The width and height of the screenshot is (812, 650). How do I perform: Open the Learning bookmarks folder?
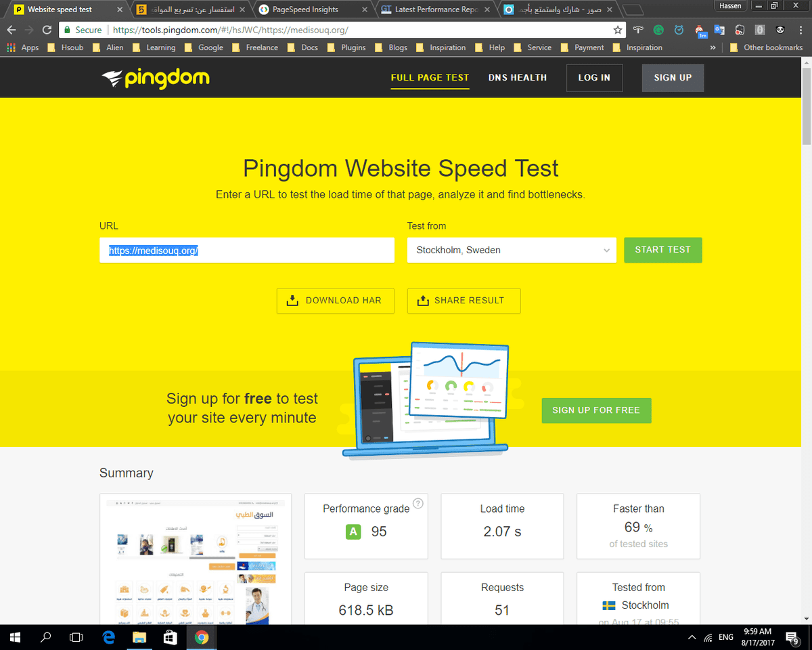pyautogui.click(x=154, y=47)
